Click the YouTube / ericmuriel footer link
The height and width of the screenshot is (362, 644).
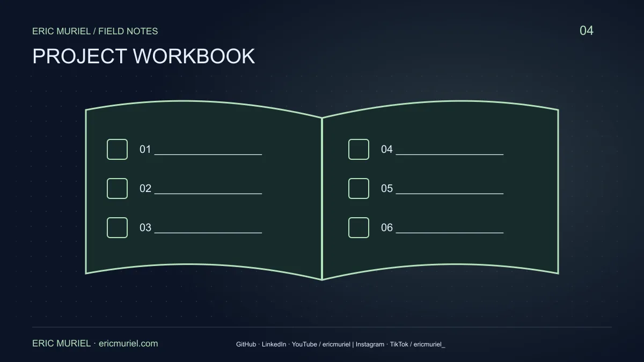[x=321, y=344]
